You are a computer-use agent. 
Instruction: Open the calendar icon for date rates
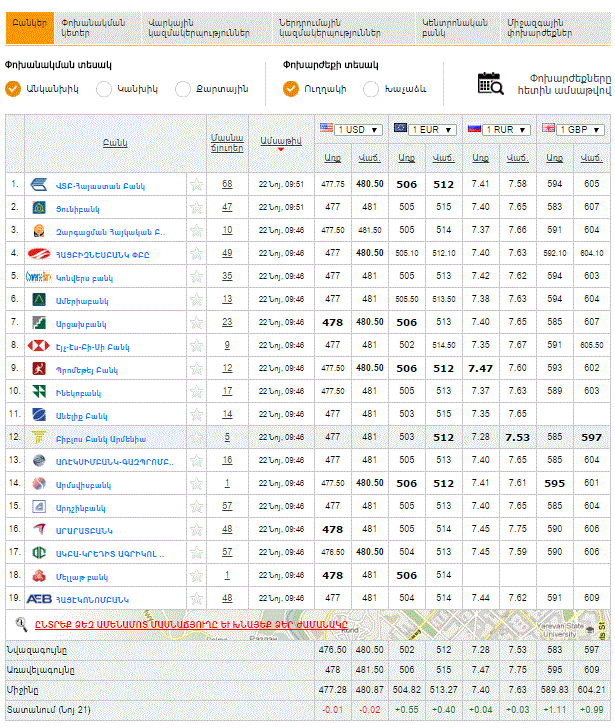[x=491, y=83]
